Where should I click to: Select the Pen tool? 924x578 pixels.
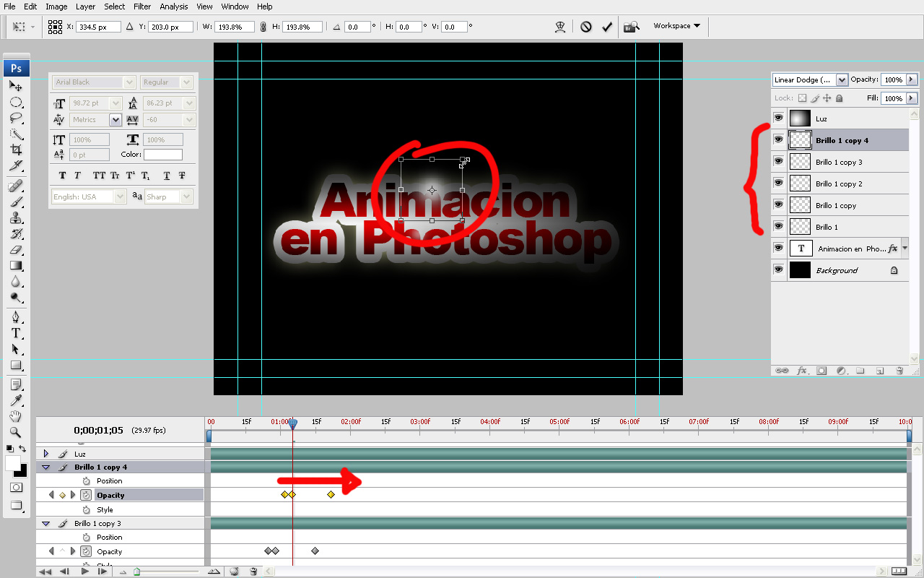click(16, 317)
